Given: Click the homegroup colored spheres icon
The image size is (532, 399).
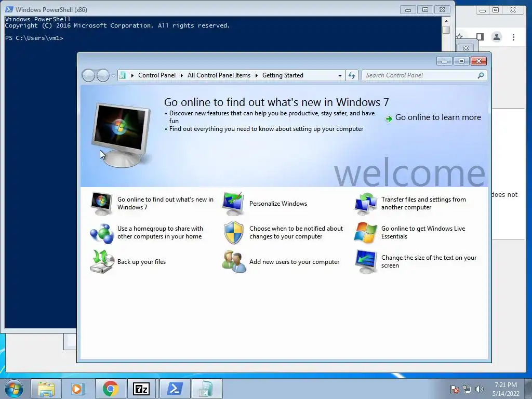Looking at the screenshot, I should tap(101, 233).
